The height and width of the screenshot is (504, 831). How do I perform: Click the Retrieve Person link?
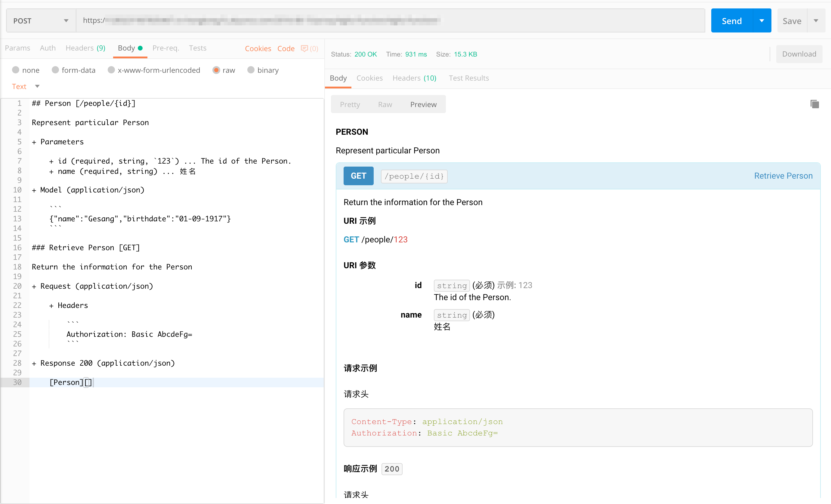pos(783,176)
